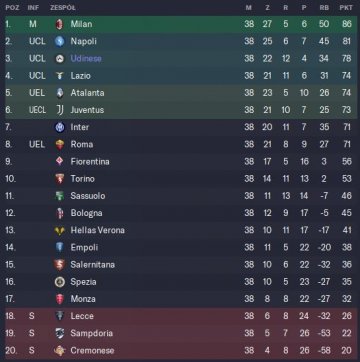The width and height of the screenshot is (360, 362).
Task: Click the POZ column header
Action: (12, 8)
